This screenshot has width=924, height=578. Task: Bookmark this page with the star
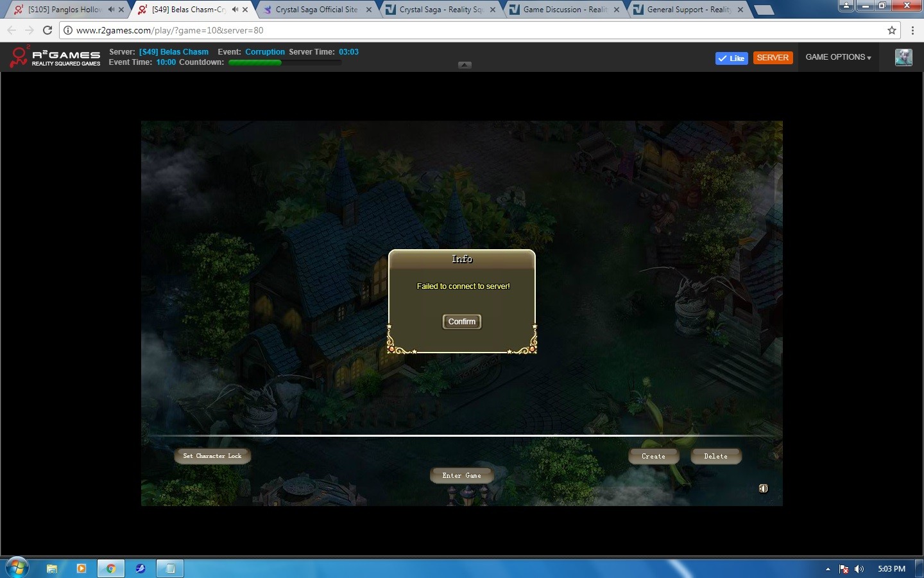tap(891, 30)
